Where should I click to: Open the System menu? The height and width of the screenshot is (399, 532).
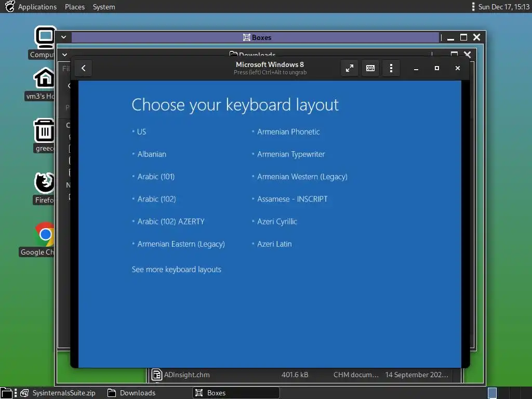(104, 7)
